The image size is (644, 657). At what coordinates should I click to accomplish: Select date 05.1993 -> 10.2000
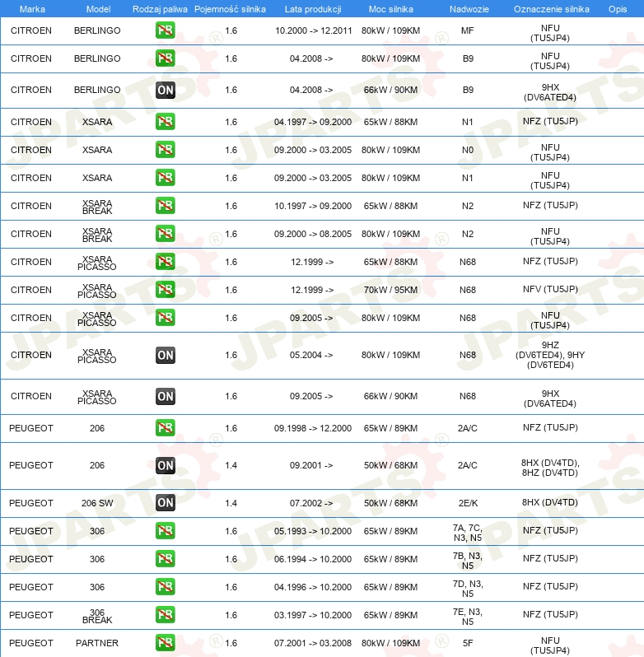click(x=313, y=531)
